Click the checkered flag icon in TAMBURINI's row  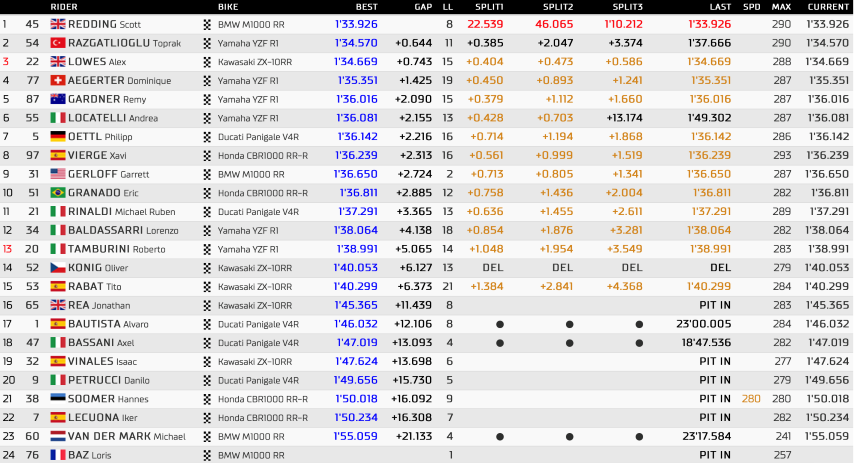pyautogui.click(x=207, y=249)
